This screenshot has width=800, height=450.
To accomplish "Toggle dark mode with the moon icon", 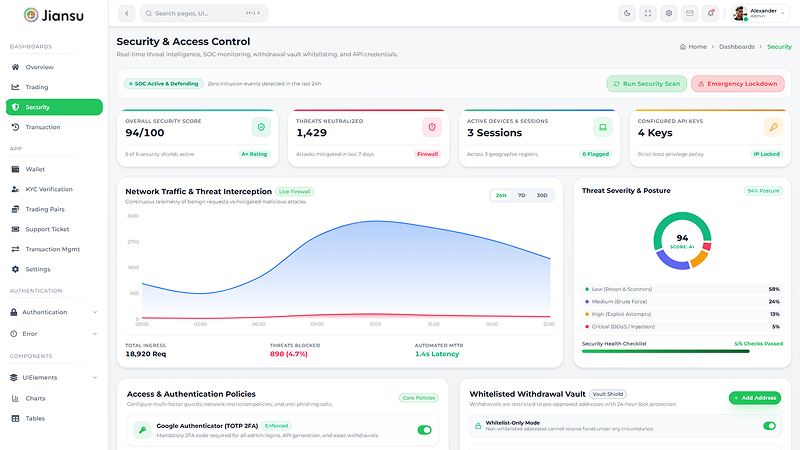I will pos(627,13).
